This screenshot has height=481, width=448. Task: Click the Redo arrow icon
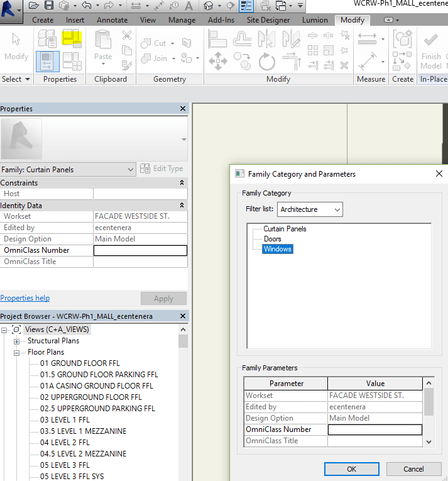coord(109,5)
